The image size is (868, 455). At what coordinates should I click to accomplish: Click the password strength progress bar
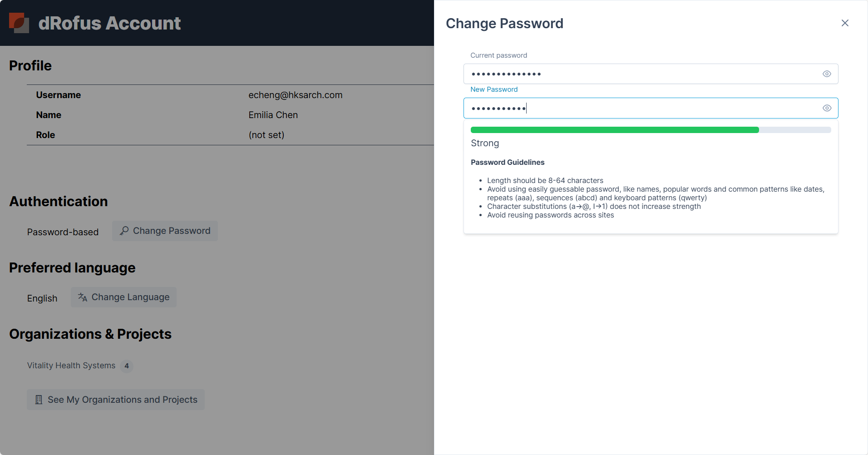tap(651, 130)
